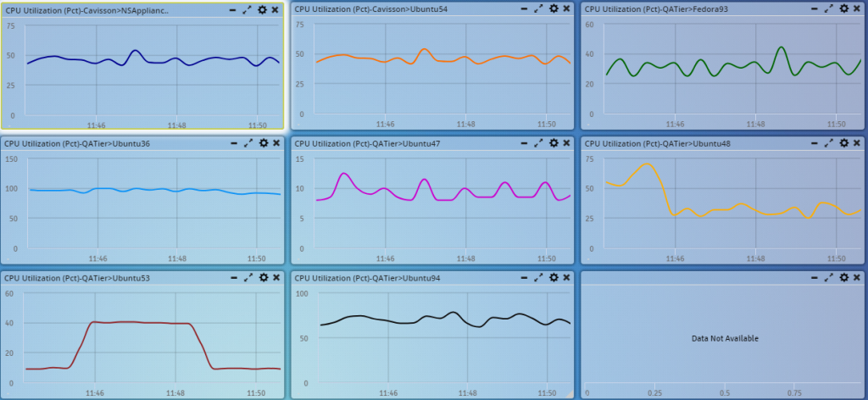Open gear settings on the empty panel
868x400 pixels.
[x=843, y=277]
